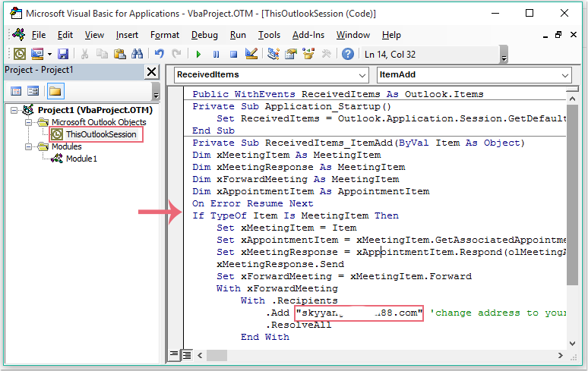Image resolution: width=588 pixels, height=371 pixels.
Task: Click the View Code icon in Project panel
Action: click(16, 91)
